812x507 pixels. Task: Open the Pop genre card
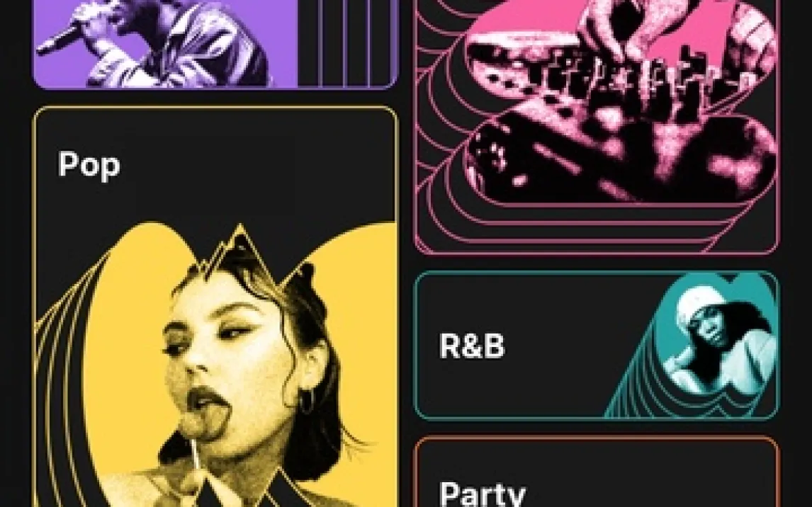[x=215, y=307]
